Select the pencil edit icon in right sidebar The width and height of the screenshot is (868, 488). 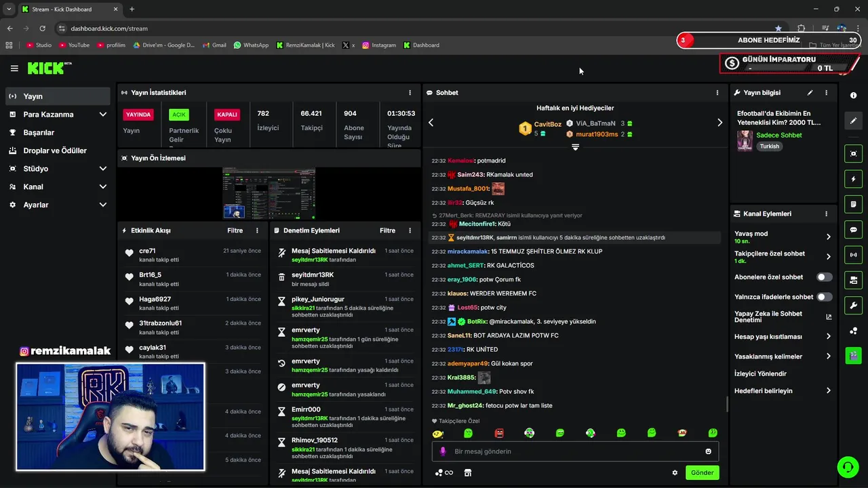tap(854, 121)
